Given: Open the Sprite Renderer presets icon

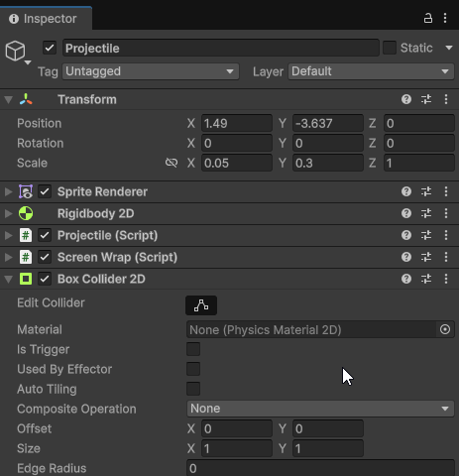Looking at the screenshot, I should point(426,191).
